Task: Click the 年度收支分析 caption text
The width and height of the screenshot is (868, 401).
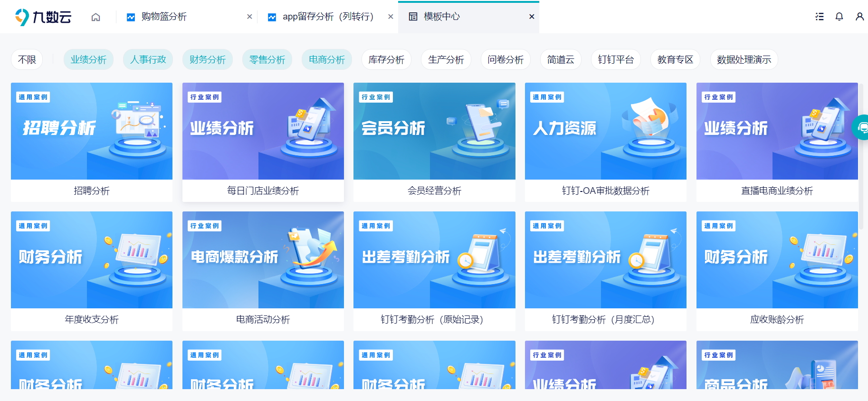Action: (x=92, y=320)
